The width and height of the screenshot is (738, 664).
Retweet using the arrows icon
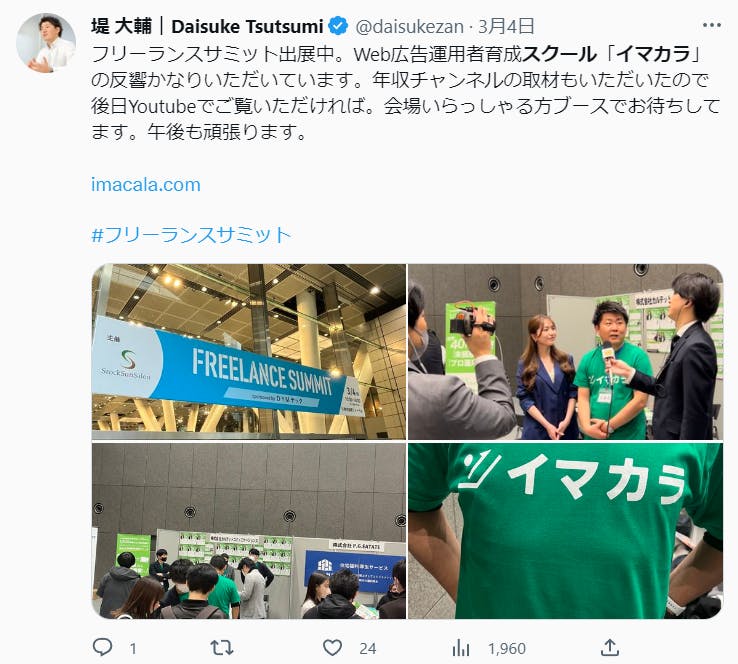click(222, 648)
